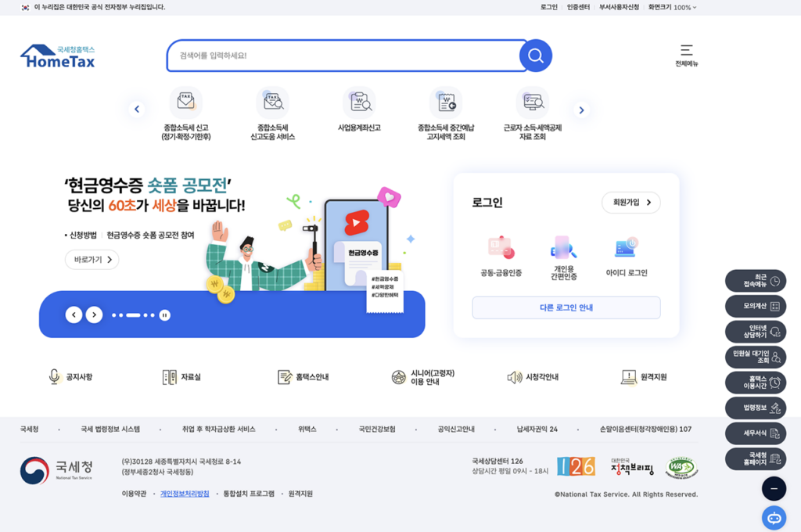Open 최근 접속메뉴 side button
The height and width of the screenshot is (532, 801).
tap(756, 281)
